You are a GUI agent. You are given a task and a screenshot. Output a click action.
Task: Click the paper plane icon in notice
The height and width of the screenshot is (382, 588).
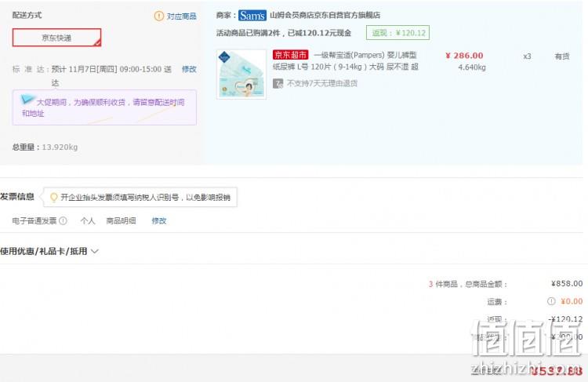coord(27,99)
